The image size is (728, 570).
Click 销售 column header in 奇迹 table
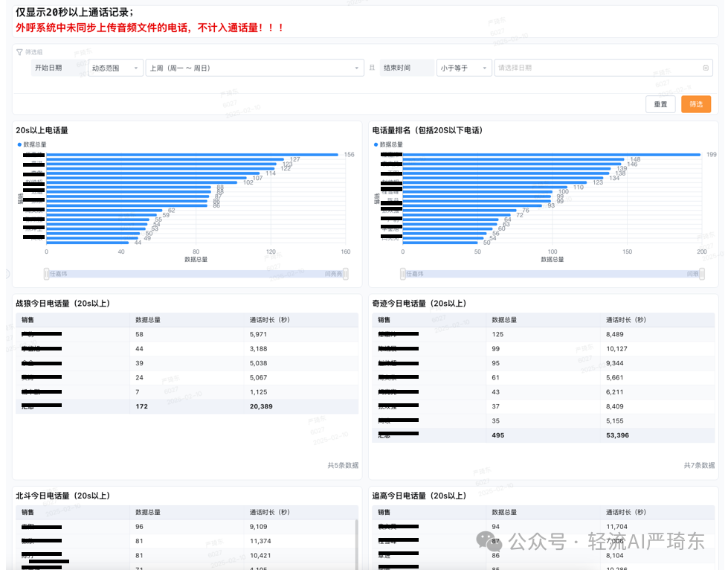pyautogui.click(x=384, y=320)
